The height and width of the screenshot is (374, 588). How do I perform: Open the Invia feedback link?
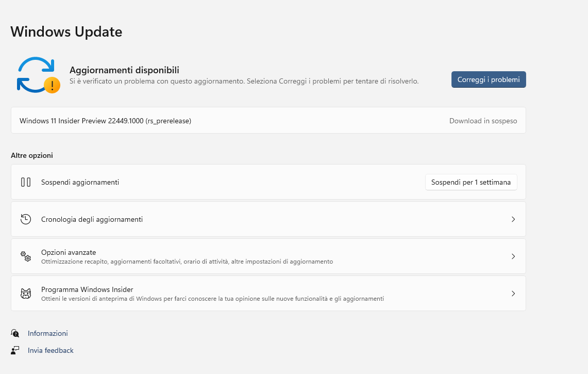pyautogui.click(x=51, y=350)
